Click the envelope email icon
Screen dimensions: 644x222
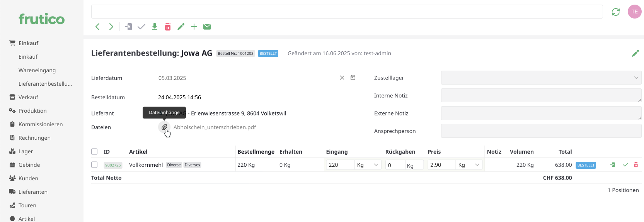tap(207, 27)
